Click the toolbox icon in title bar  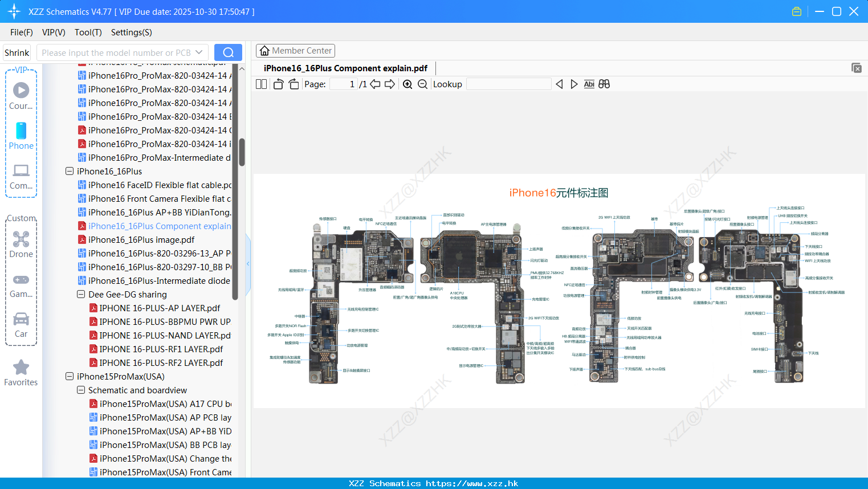[797, 11]
